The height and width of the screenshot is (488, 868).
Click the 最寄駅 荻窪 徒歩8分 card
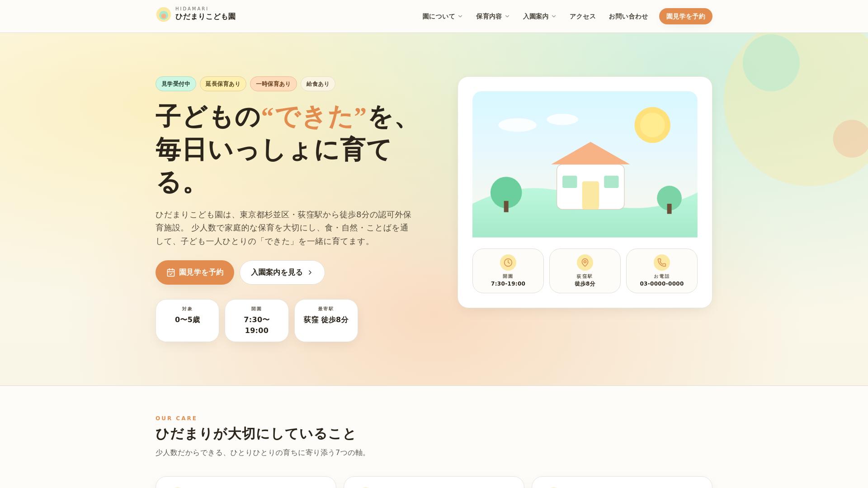(326, 320)
